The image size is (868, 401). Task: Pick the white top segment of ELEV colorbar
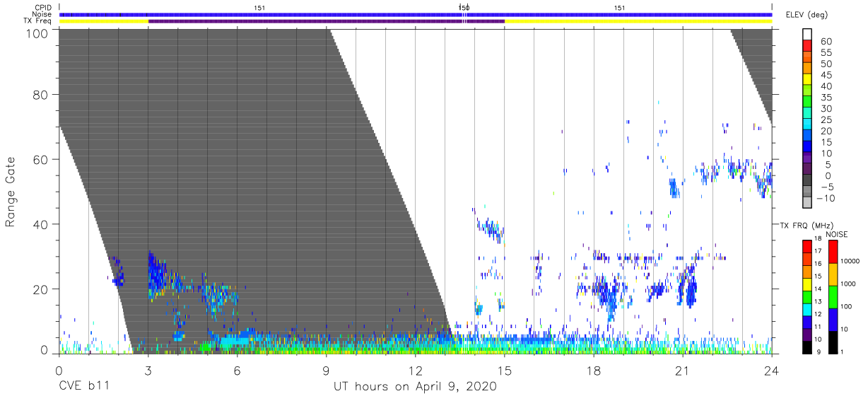[x=808, y=35]
